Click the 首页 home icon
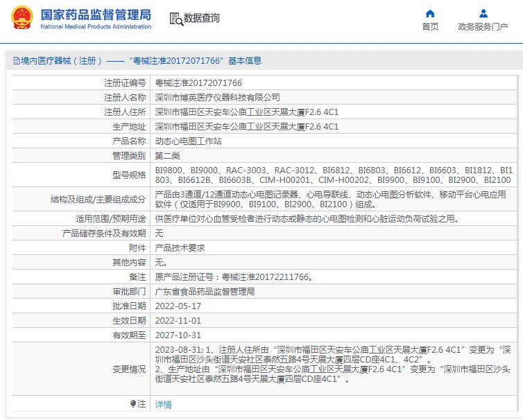 tap(430, 13)
